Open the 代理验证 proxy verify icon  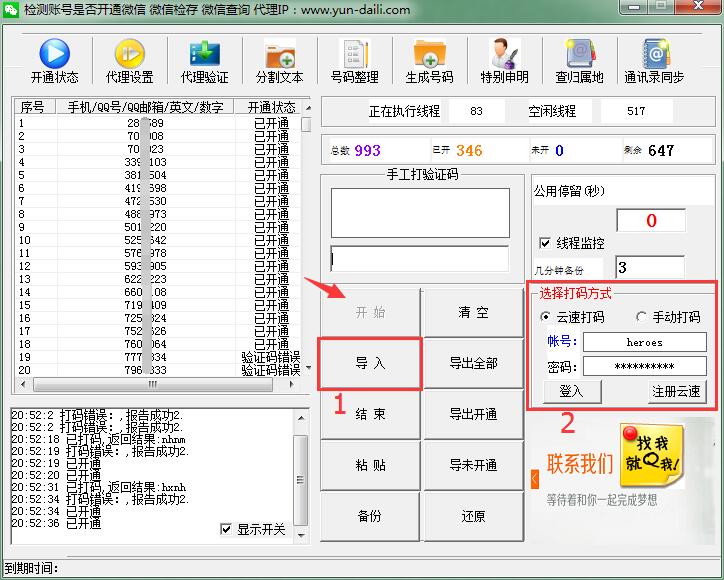point(205,61)
